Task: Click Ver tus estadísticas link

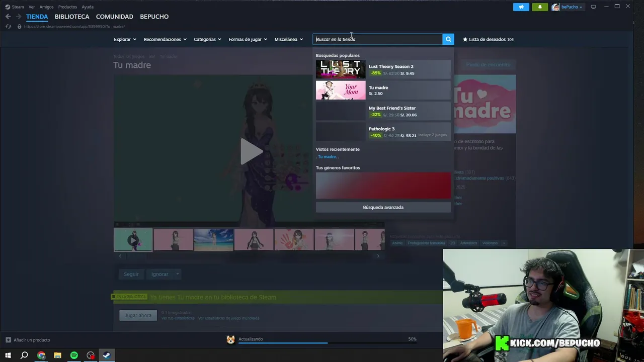Action: tap(178, 318)
